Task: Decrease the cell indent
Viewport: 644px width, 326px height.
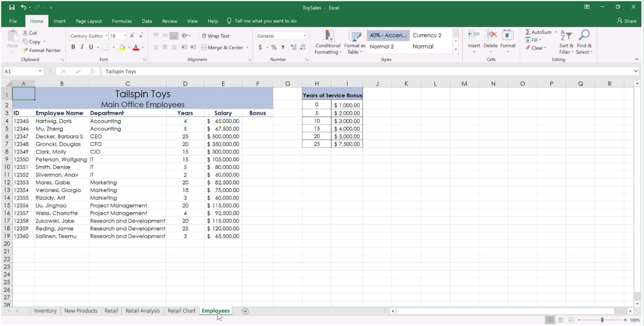Action: coord(184,47)
